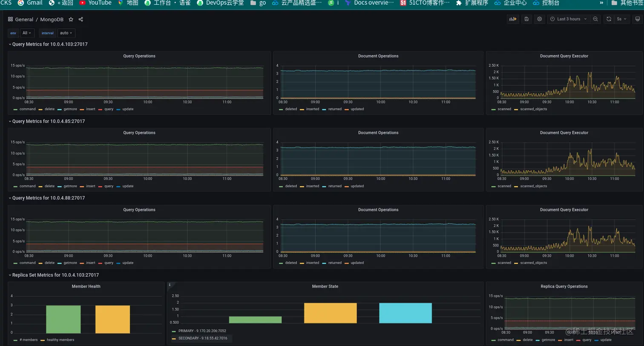Open the interval auto dropdown
Viewport: 644px width, 346px height.
66,33
